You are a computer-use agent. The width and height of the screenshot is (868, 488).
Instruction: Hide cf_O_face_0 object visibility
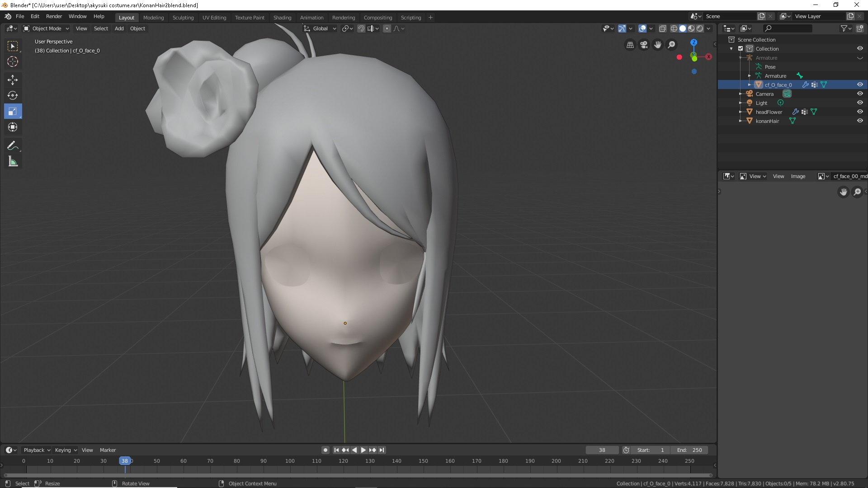click(860, 85)
